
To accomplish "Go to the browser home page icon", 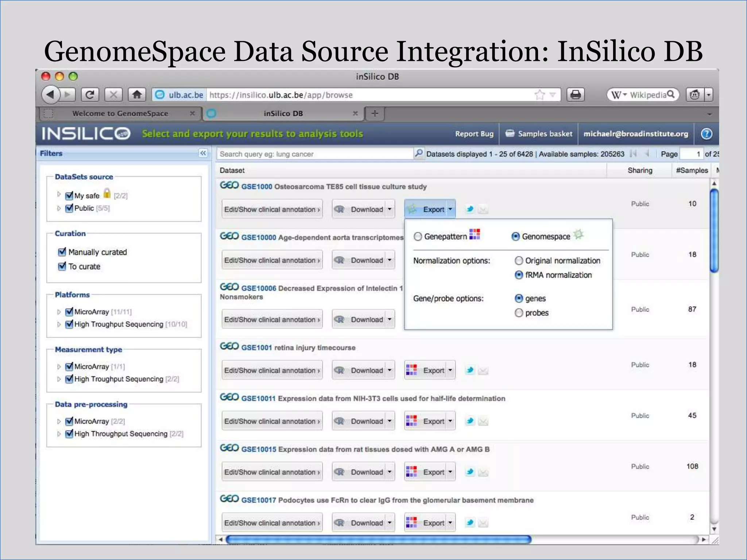I will pyautogui.click(x=137, y=95).
